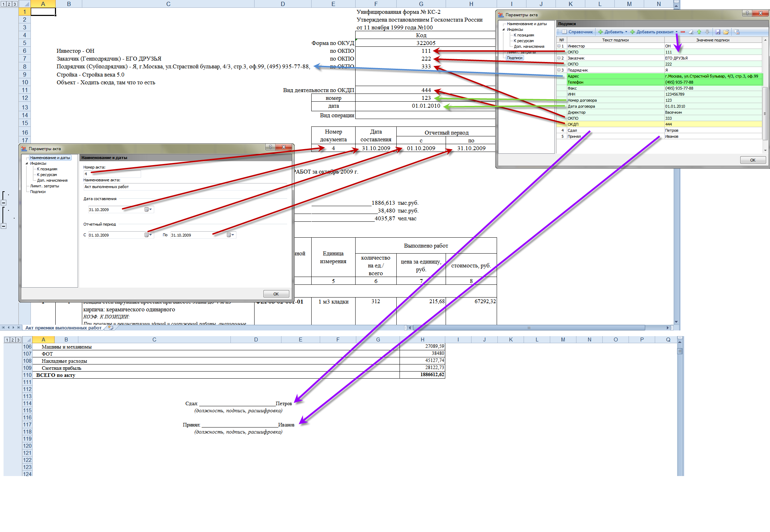The height and width of the screenshot is (532, 770).
Task: Select К ресурсам in left dialog tree
Action: click(x=47, y=175)
